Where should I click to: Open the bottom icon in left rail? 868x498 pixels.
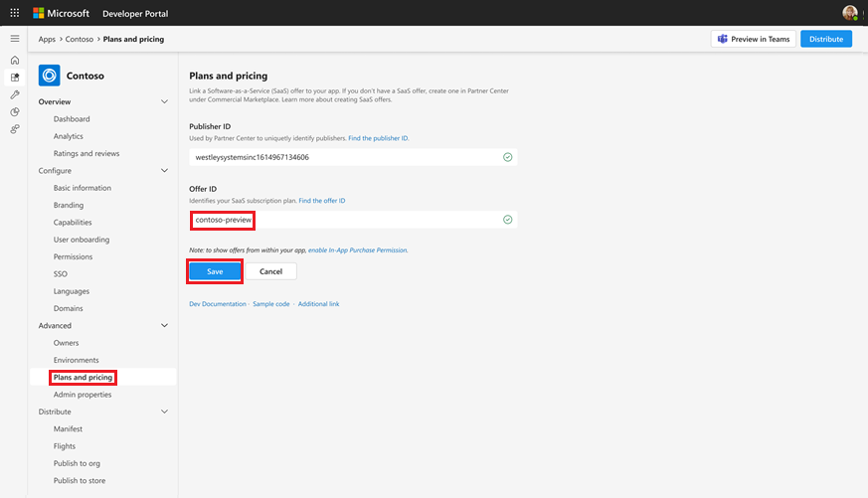tap(15, 129)
